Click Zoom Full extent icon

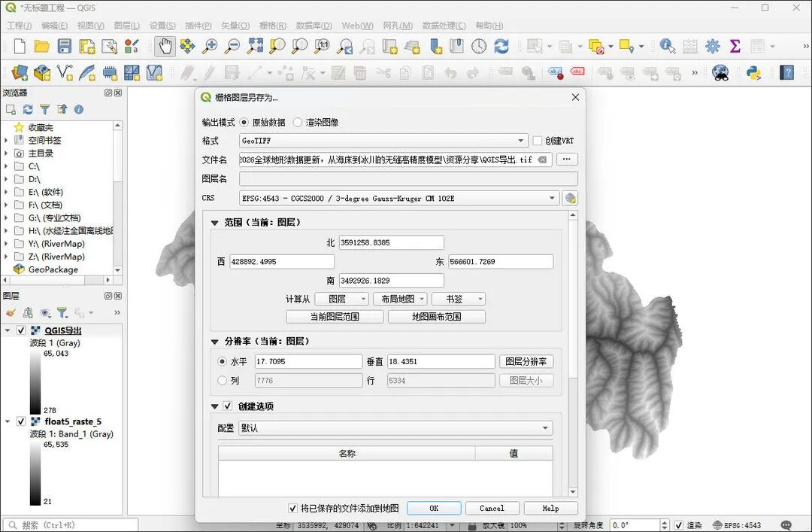(x=255, y=46)
